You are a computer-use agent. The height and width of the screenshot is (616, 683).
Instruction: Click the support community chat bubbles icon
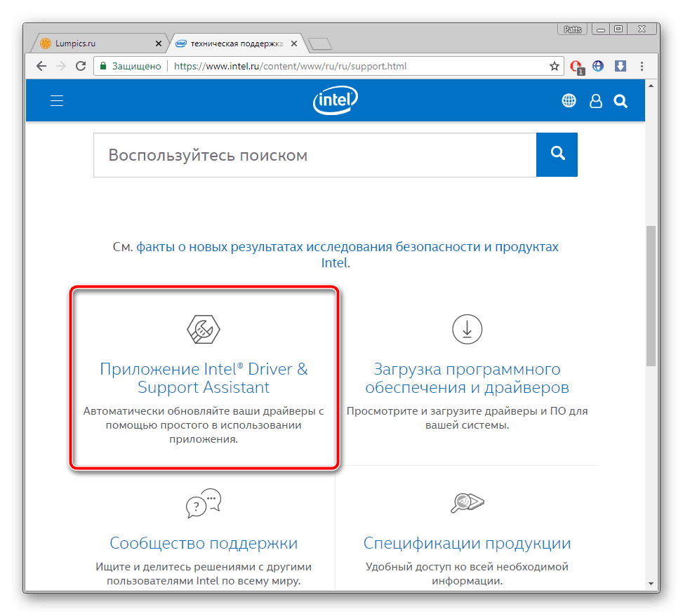204,503
